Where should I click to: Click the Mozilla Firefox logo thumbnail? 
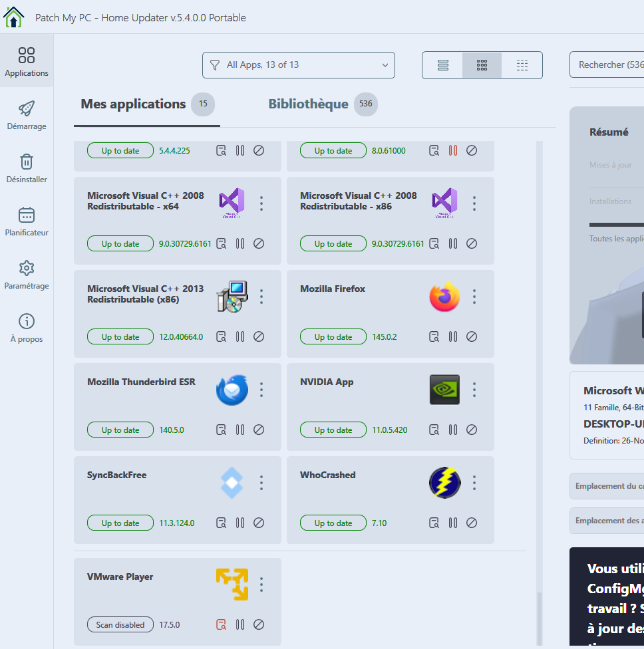(x=444, y=297)
